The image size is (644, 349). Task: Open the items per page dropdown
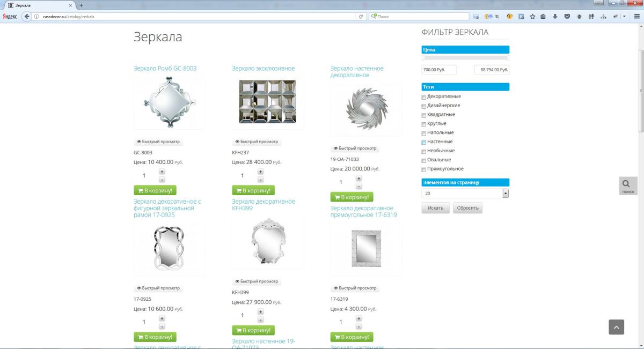click(x=505, y=194)
